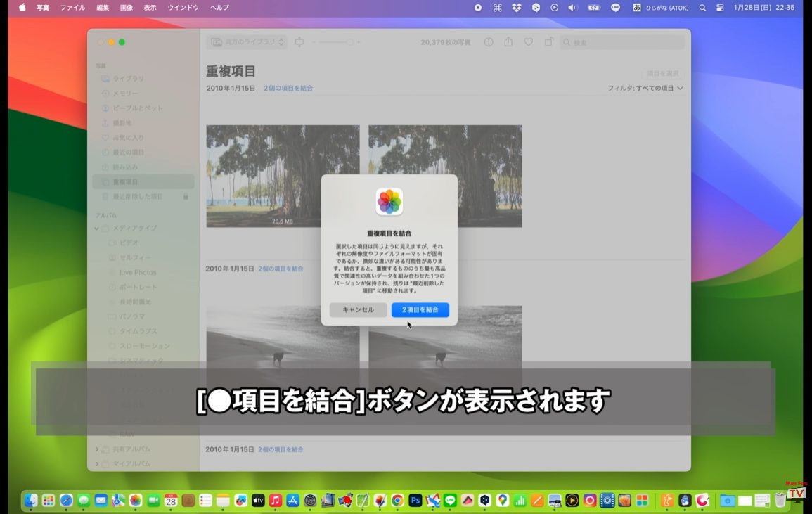
Task: Open the 画像 menu
Action: point(127,8)
